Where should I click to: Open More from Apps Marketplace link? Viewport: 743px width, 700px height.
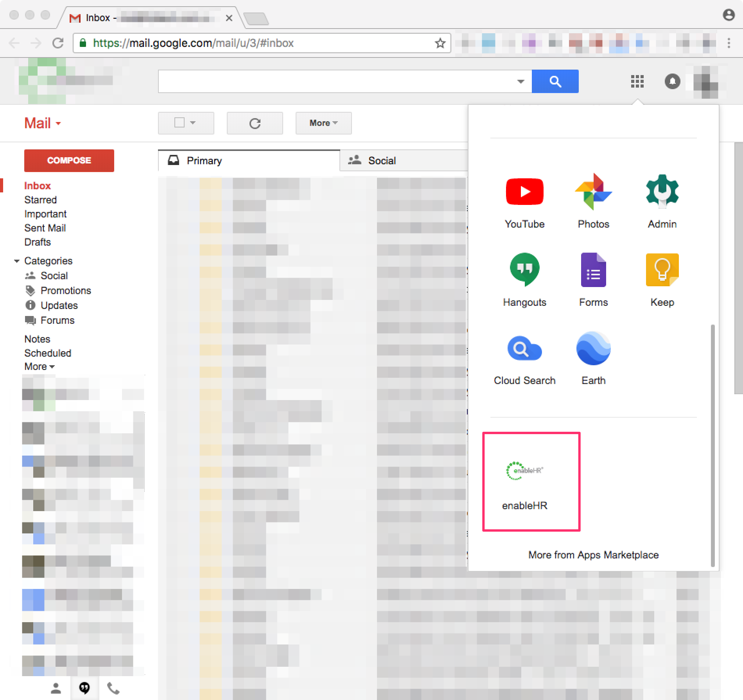pos(593,555)
